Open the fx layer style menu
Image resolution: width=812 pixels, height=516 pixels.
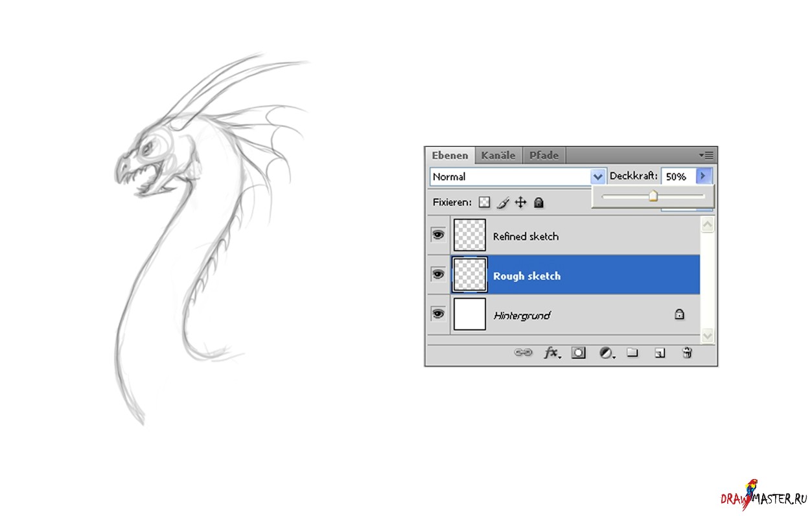(x=551, y=353)
